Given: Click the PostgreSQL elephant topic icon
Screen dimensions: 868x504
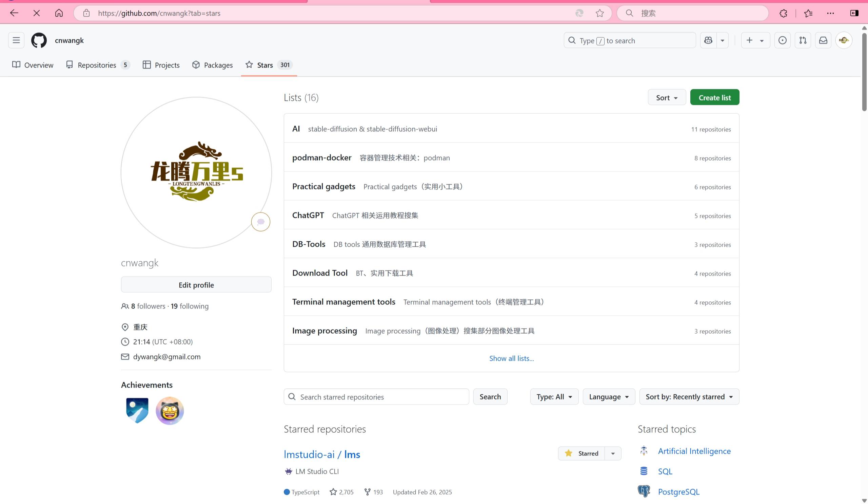Looking at the screenshot, I should point(644,491).
